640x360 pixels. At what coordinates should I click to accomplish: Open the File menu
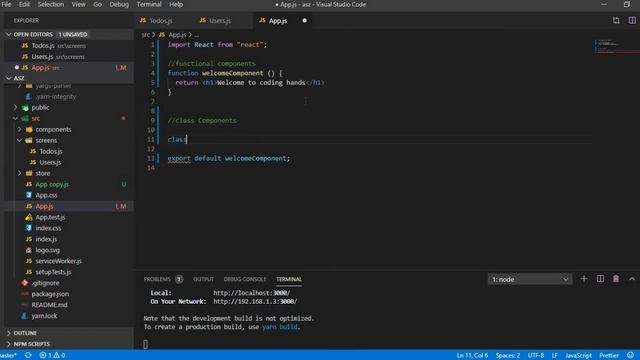click(x=7, y=4)
